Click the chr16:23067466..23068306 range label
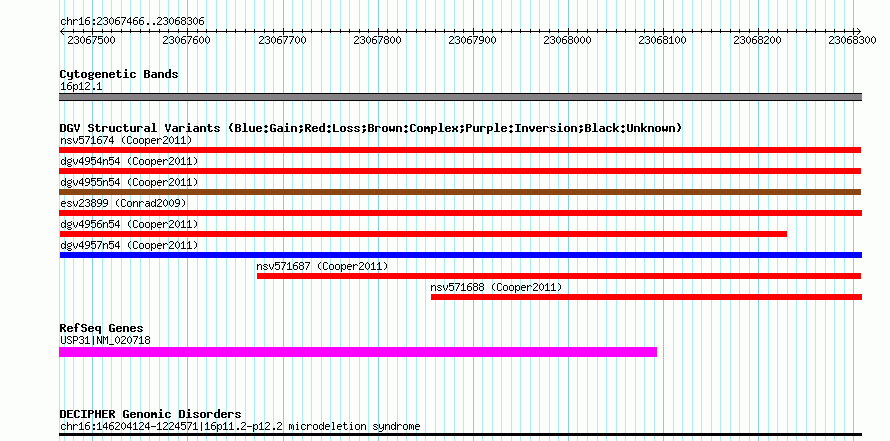Viewport: 890px width, 441px height. pos(132,22)
